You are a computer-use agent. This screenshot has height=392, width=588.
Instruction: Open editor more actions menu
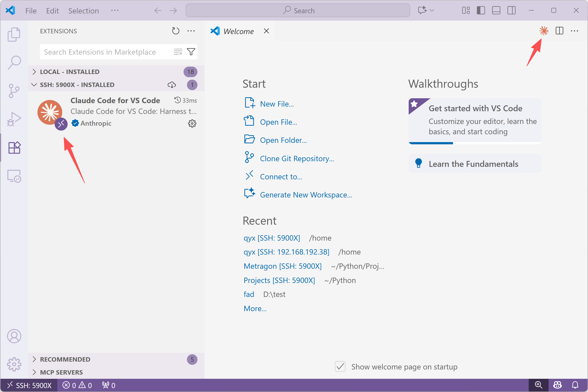pyautogui.click(x=574, y=31)
